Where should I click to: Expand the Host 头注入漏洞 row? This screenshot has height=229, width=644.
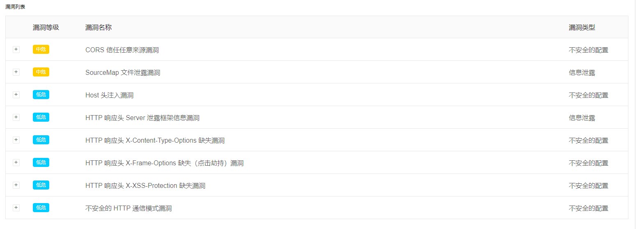click(x=16, y=95)
